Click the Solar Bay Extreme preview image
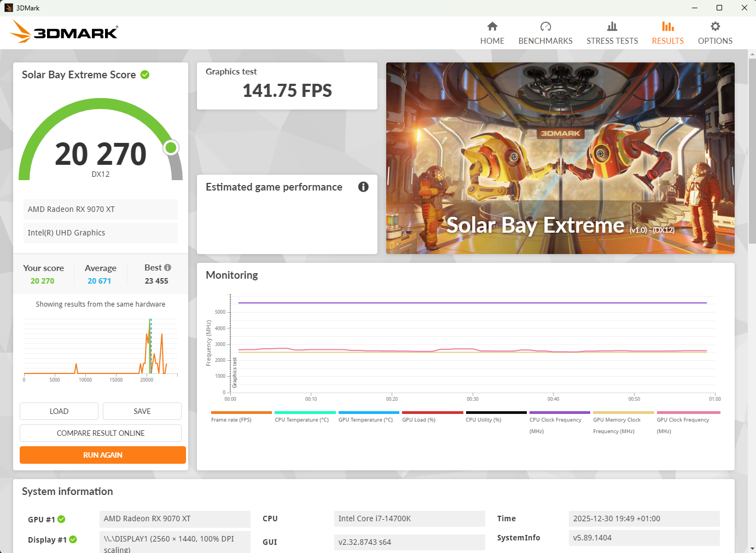This screenshot has width=756, height=553. click(560, 158)
